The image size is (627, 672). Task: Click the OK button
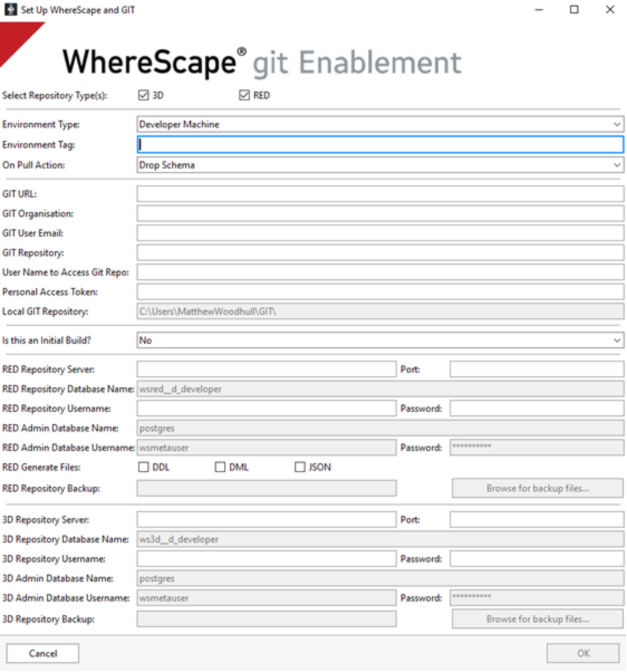(x=583, y=653)
